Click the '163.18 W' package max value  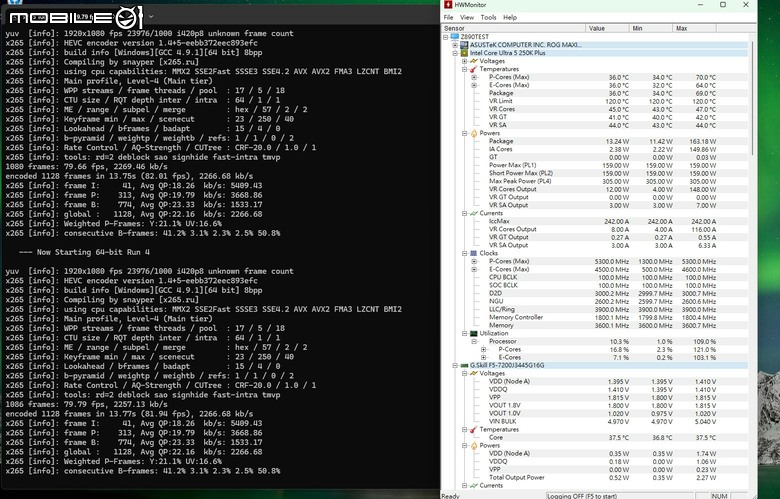702,141
